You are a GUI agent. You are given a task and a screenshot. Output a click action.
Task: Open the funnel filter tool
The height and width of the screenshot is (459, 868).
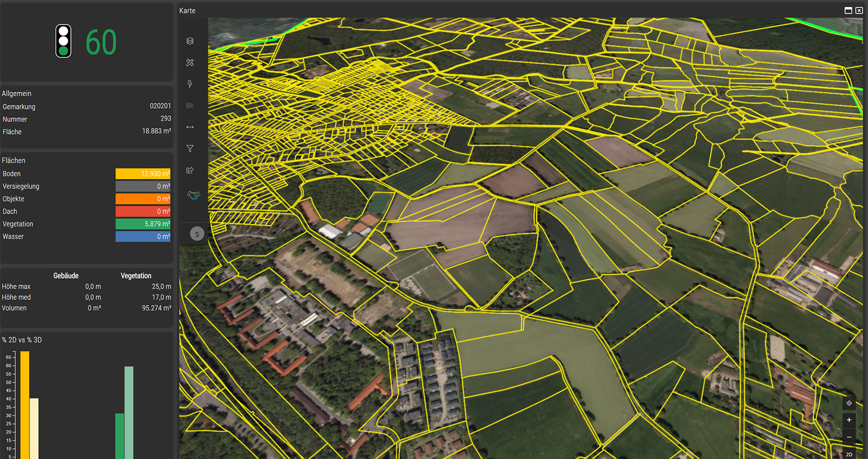pyautogui.click(x=190, y=149)
